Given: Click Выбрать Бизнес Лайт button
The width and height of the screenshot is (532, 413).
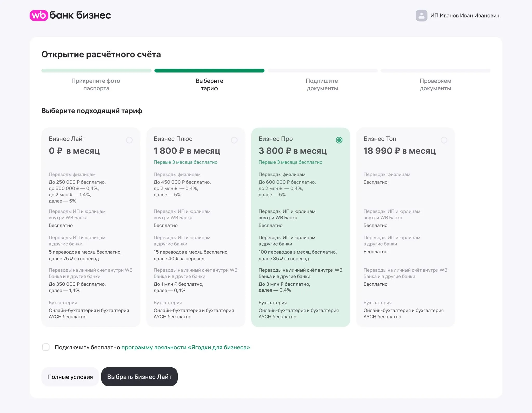Looking at the screenshot, I should point(139,377).
